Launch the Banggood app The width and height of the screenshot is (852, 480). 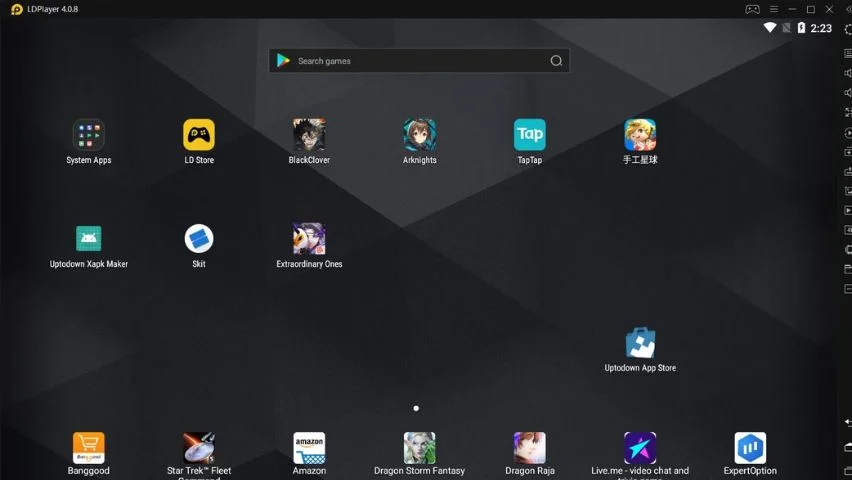(x=89, y=448)
